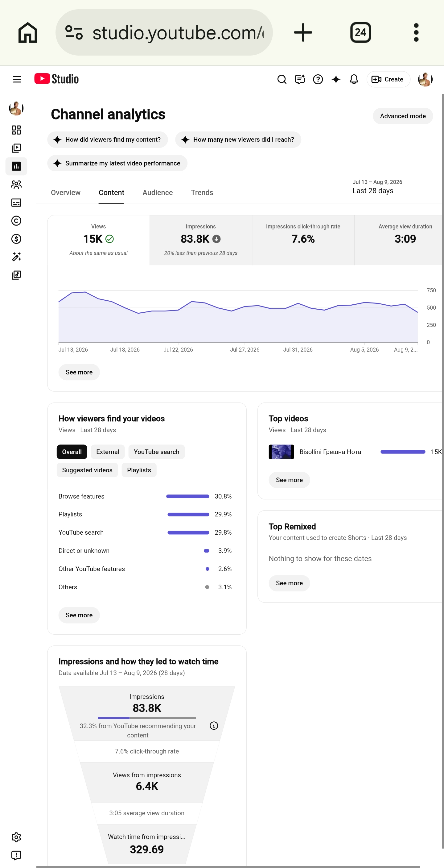444x868 pixels.
Task: Click See more under the views chart
Action: 79,372
